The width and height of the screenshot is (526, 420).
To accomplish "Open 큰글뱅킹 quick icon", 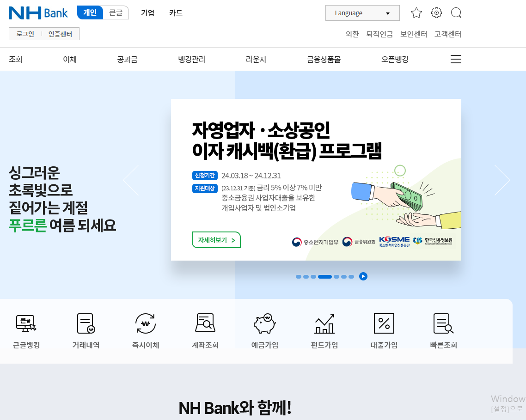I will pyautogui.click(x=26, y=331).
